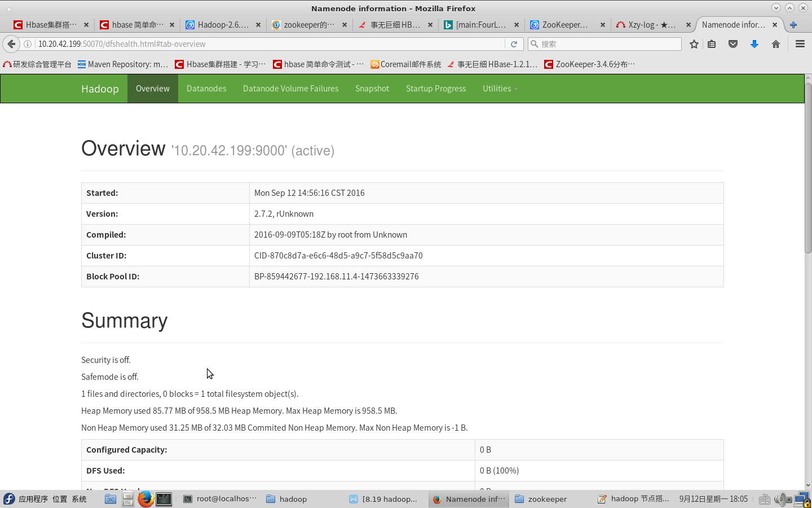Screen dimensions: 812x508
Task: Save page to Pocket icon
Action: click(x=733, y=44)
